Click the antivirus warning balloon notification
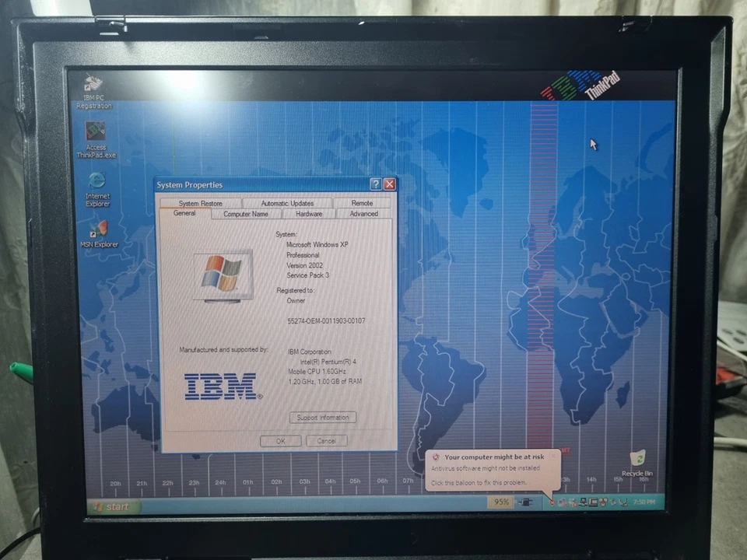The image size is (747, 560). click(489, 471)
